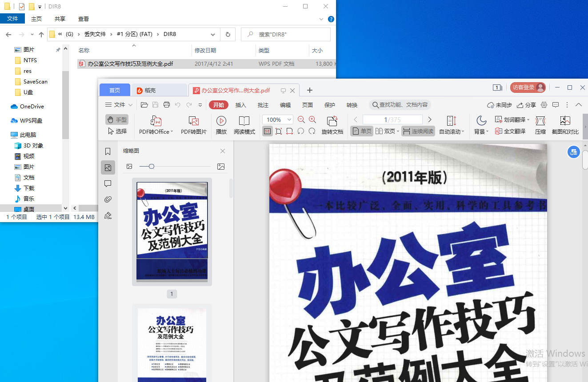Viewport: 588px width, 382px height.
Task: Toggle 连续阅读 continuous reading mode
Action: click(x=418, y=131)
